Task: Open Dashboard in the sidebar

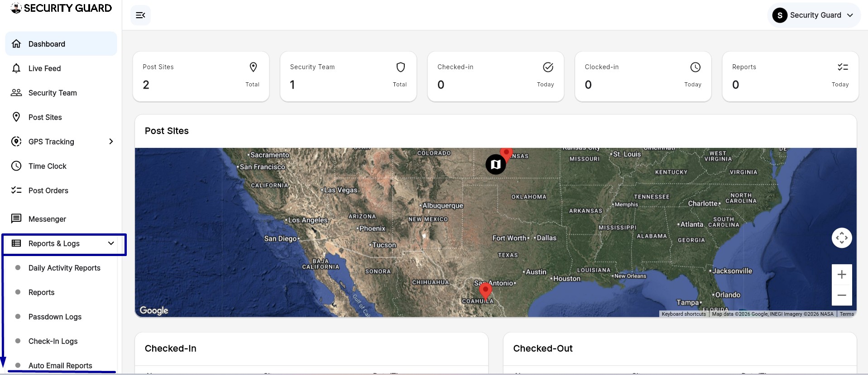Action: pyautogui.click(x=61, y=44)
